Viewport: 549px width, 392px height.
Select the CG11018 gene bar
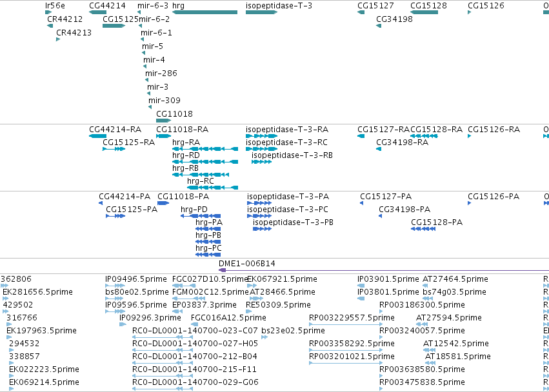[163, 121]
